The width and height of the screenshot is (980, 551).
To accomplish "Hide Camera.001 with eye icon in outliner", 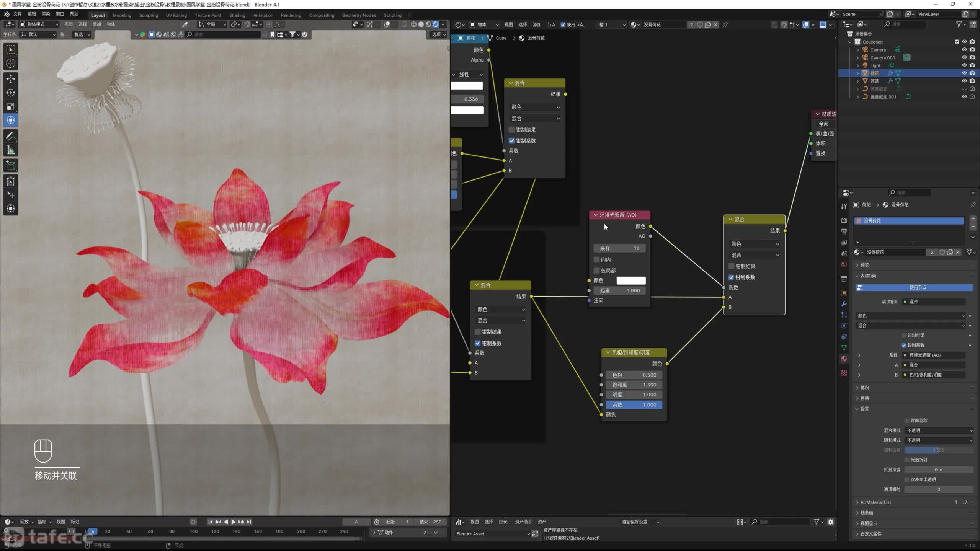I will (964, 57).
